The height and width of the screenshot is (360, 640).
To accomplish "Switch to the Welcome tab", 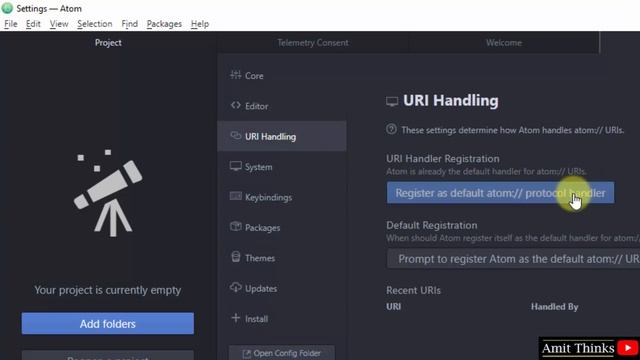I will pyautogui.click(x=504, y=42).
